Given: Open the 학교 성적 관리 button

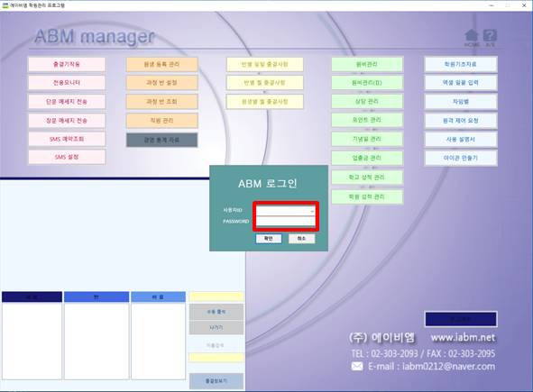Looking at the screenshot, I should [x=367, y=177].
